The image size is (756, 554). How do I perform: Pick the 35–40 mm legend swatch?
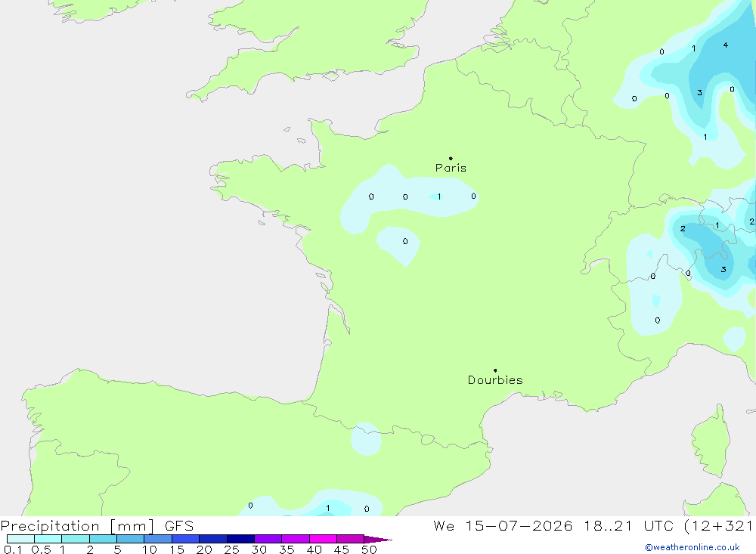[x=296, y=539]
